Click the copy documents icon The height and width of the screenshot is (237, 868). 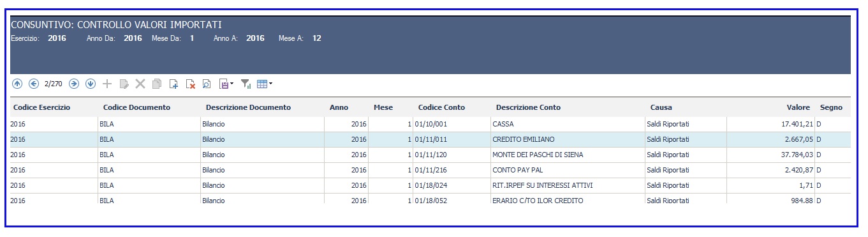(157, 84)
